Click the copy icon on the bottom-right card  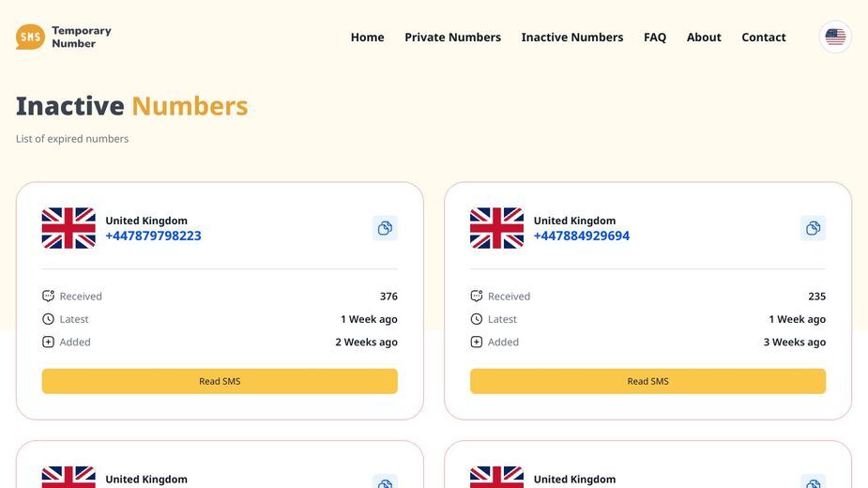click(x=813, y=482)
